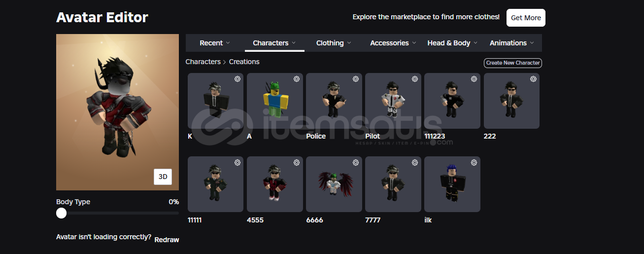Switch to the Recent tab
The image size is (644, 254).
coord(215,43)
